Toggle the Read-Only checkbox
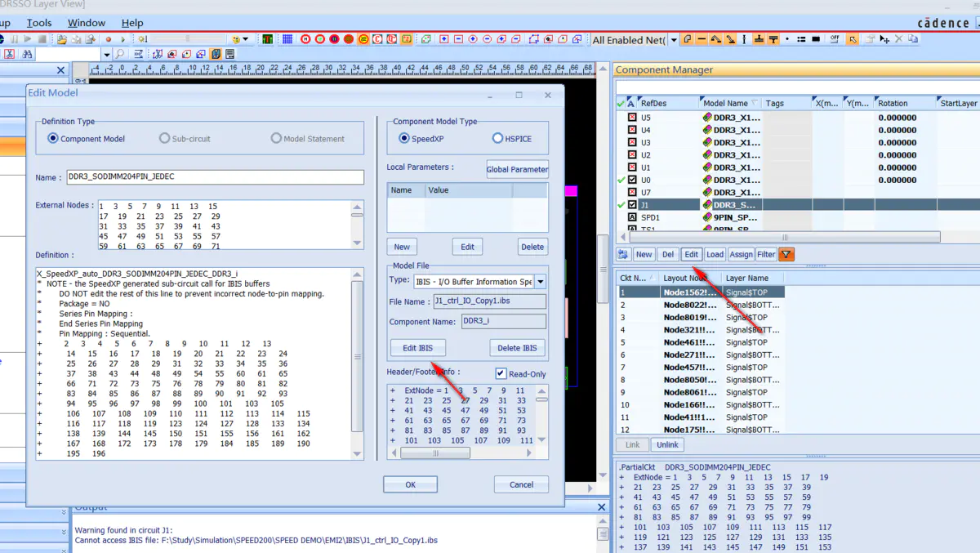Screen dimensions: 980x553 click(x=501, y=374)
